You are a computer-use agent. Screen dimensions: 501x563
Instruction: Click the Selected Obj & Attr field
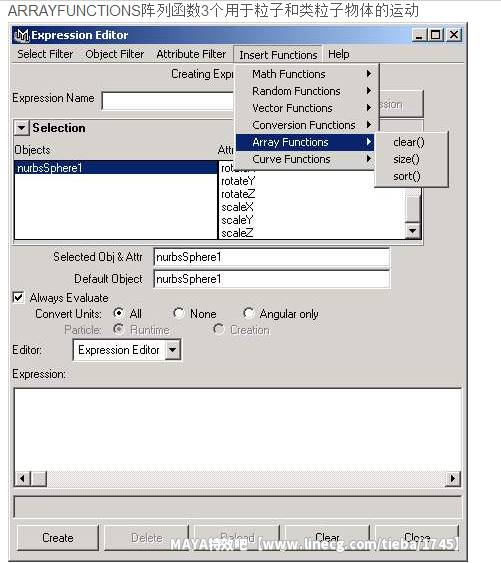tap(272, 257)
